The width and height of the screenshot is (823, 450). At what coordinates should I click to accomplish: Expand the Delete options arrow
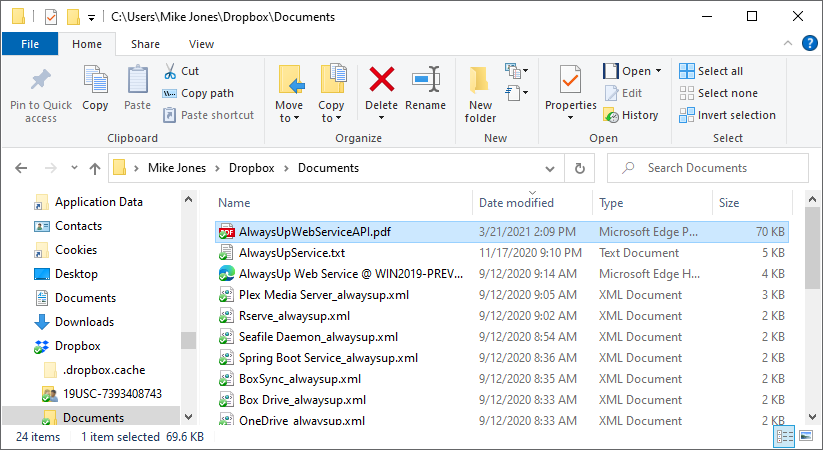382,118
